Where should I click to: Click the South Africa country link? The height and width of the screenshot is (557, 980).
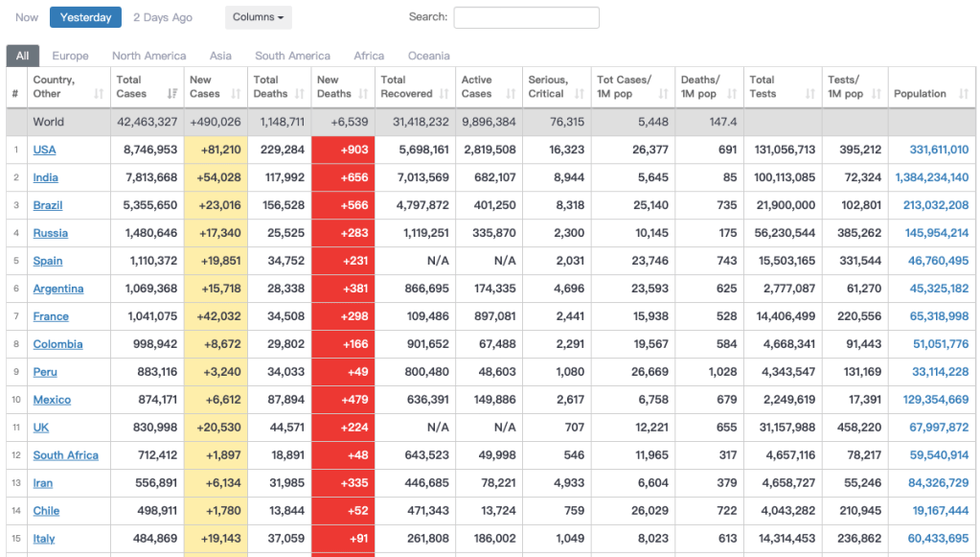pos(65,455)
